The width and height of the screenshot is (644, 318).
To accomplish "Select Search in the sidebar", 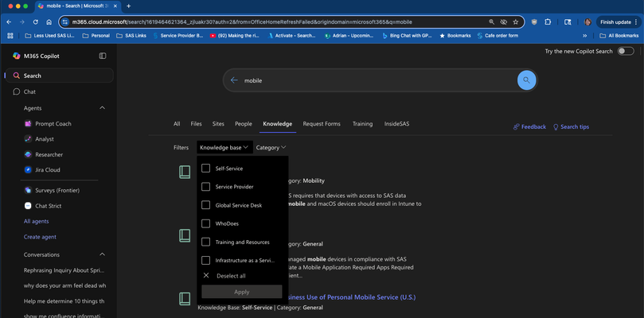I will [59, 76].
